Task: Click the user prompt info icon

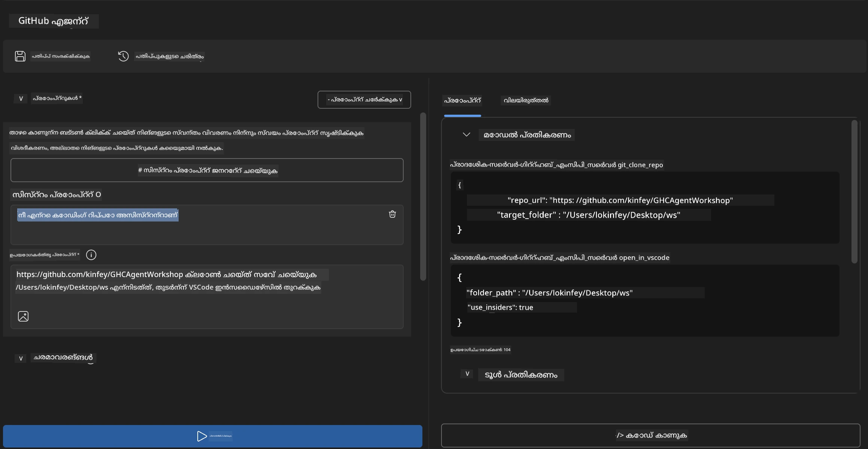Action: 91,255
